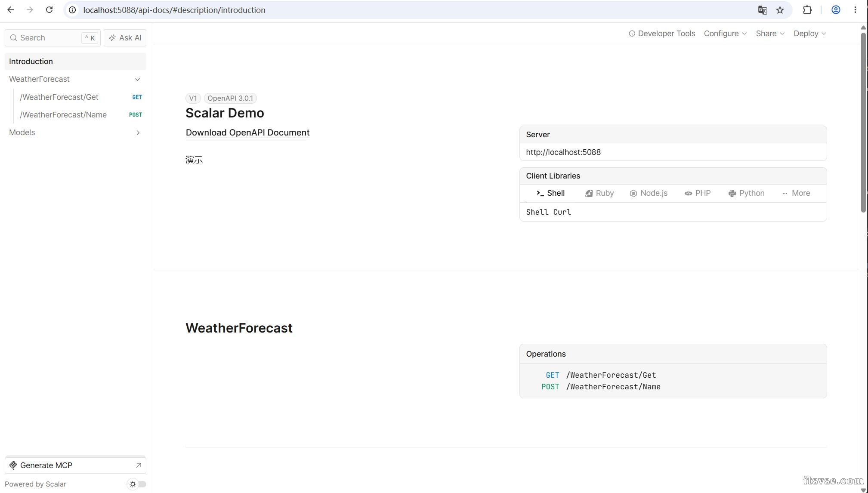Open the Deploy dropdown
Viewport: 868px width, 493px height.
click(810, 34)
